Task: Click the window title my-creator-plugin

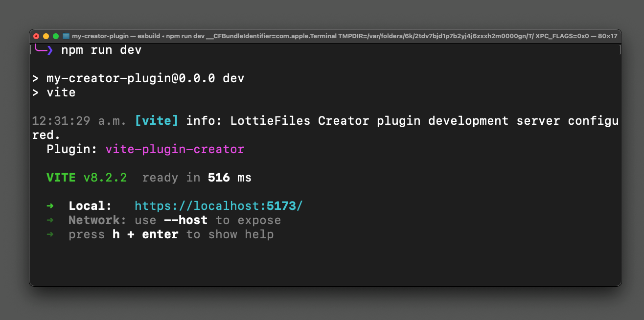Action: 100,36
